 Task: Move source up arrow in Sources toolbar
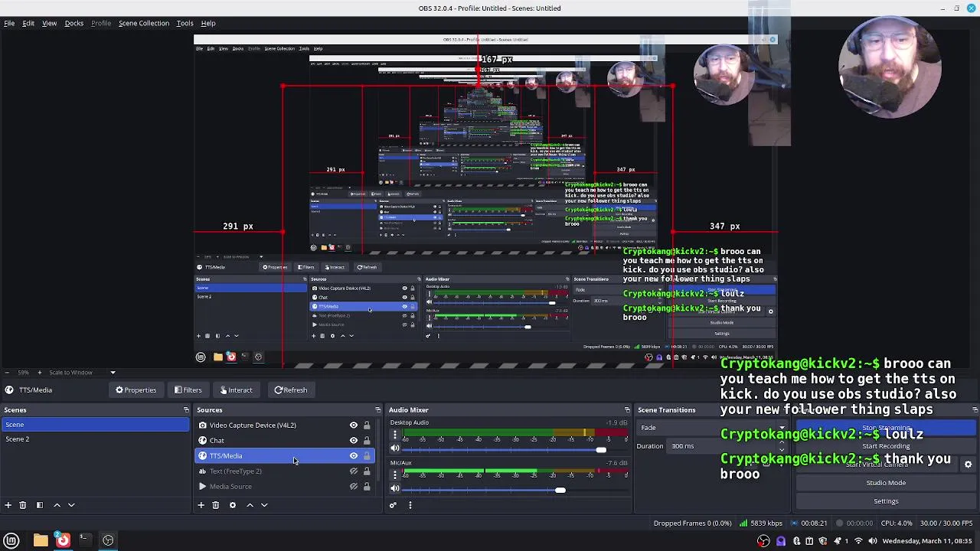(250, 505)
